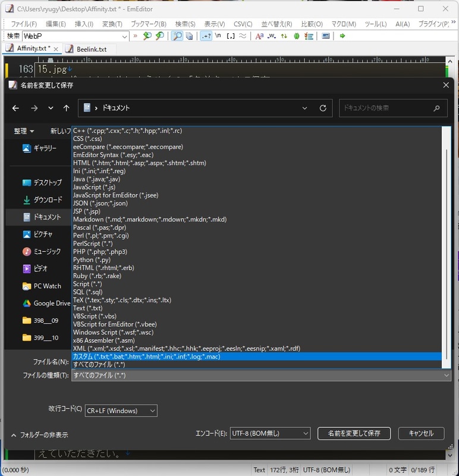Toggle the whole word .W. match option
Image resolution: width=459 pixels, height=476 pixels.
(272, 36)
